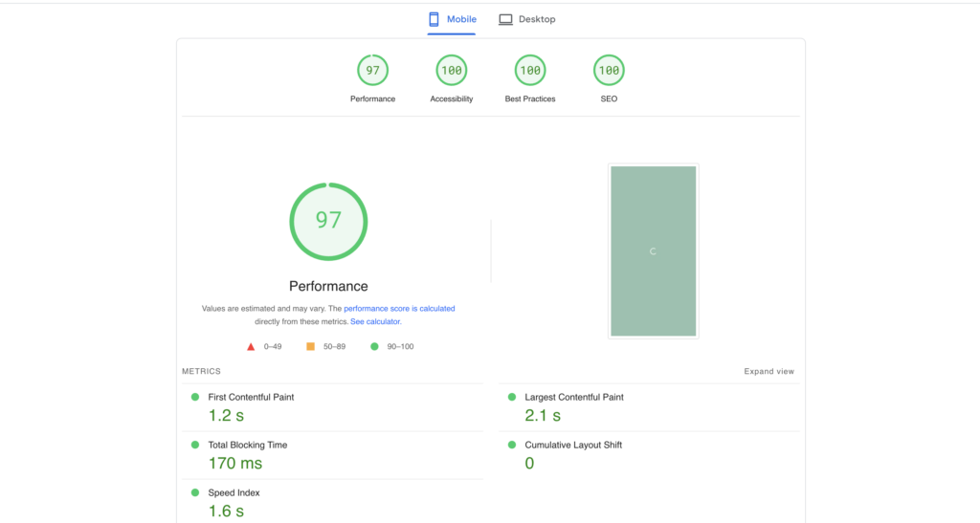980x523 pixels.
Task: Open the 'See calculator' link
Action: (375, 321)
